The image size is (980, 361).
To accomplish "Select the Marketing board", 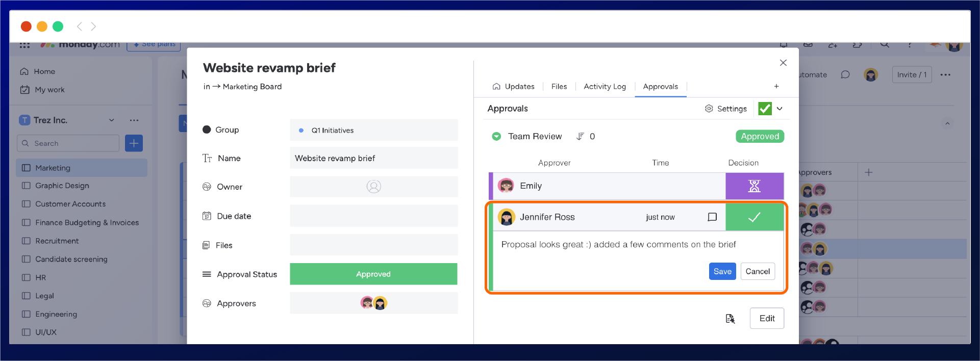I will click(x=82, y=168).
